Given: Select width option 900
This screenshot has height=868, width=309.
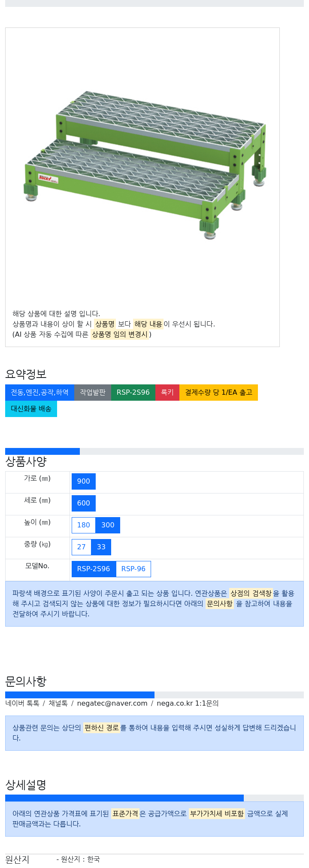Looking at the screenshot, I should click(x=84, y=481).
